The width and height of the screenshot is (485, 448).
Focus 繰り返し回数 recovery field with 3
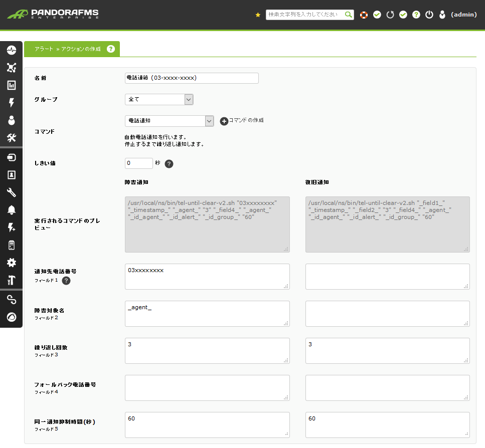(x=388, y=351)
